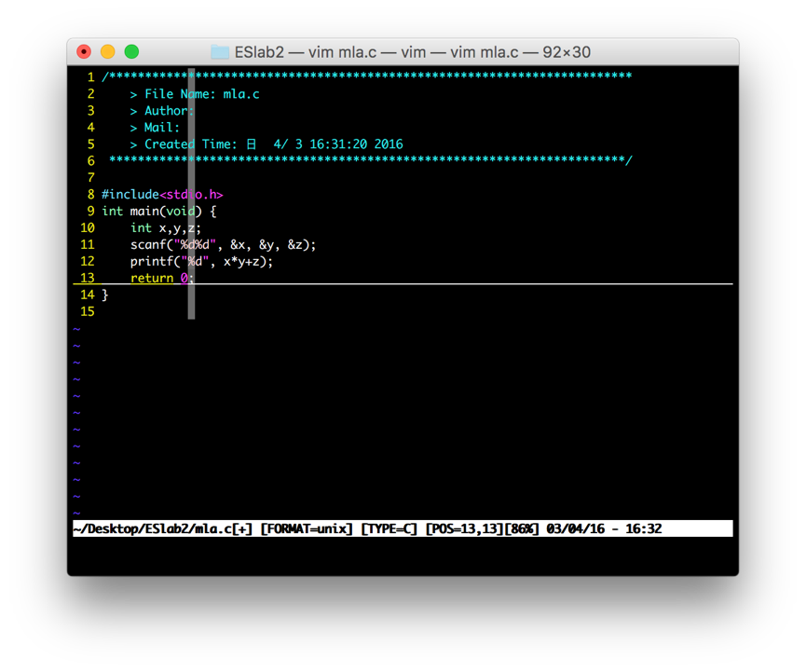Image resolution: width=806 pixels, height=672 pixels.
Task: Click the date '03/04/16 - 16:32' in status bar
Action: point(604,528)
